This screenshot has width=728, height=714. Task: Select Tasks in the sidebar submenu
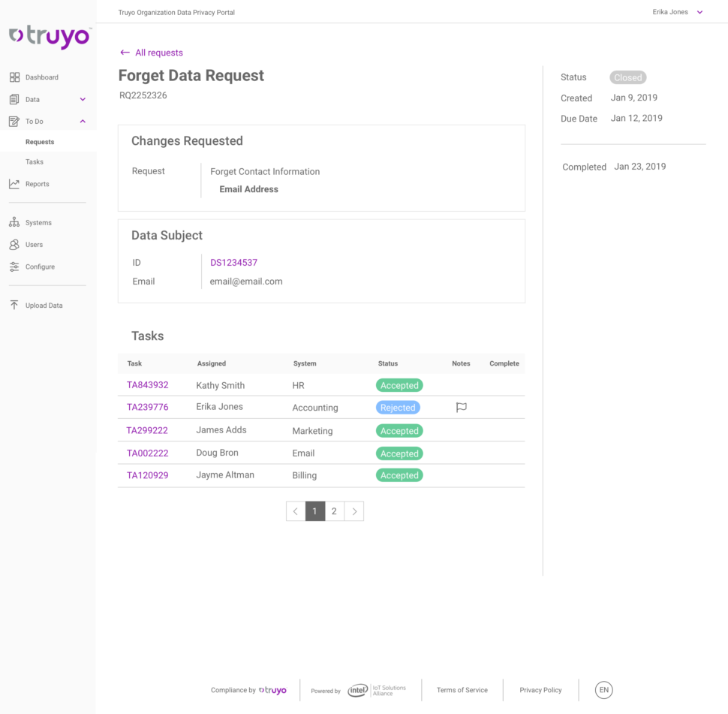[35, 162]
